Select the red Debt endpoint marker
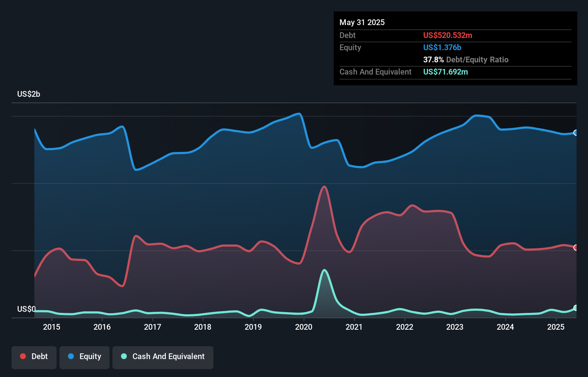The height and width of the screenshot is (377, 588). (x=576, y=247)
